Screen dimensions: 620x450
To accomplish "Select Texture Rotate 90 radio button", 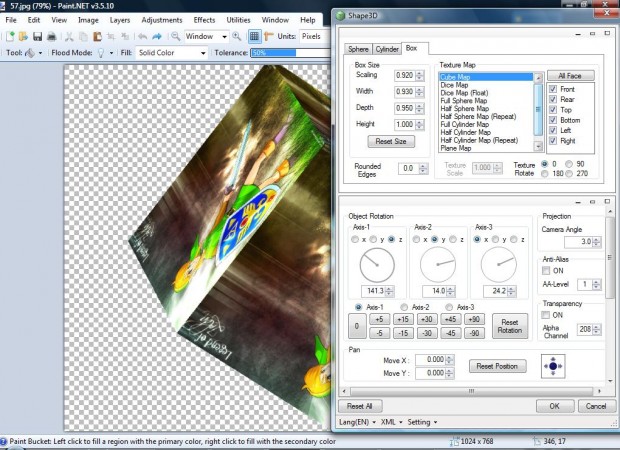I will pyautogui.click(x=569, y=164).
